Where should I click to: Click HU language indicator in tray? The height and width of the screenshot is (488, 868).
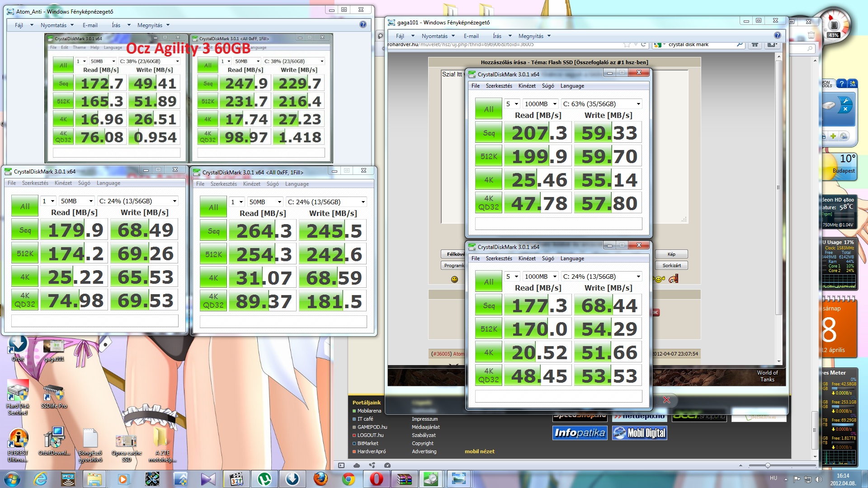[774, 478]
